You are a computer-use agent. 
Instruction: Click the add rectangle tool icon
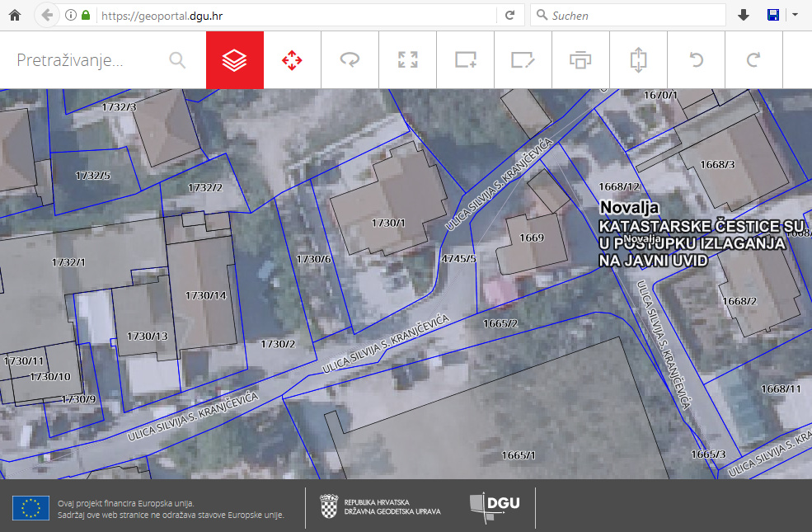(466, 60)
